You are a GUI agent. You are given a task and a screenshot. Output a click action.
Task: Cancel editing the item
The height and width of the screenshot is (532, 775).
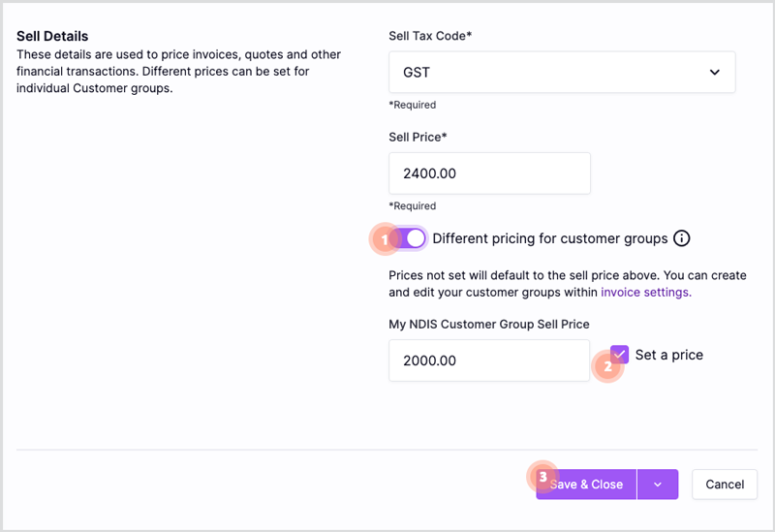725,485
